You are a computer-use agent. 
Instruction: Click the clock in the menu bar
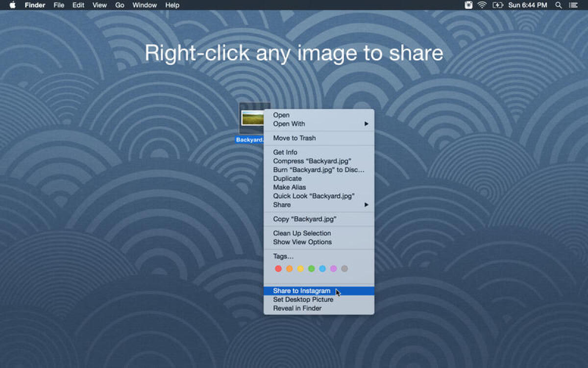click(529, 5)
